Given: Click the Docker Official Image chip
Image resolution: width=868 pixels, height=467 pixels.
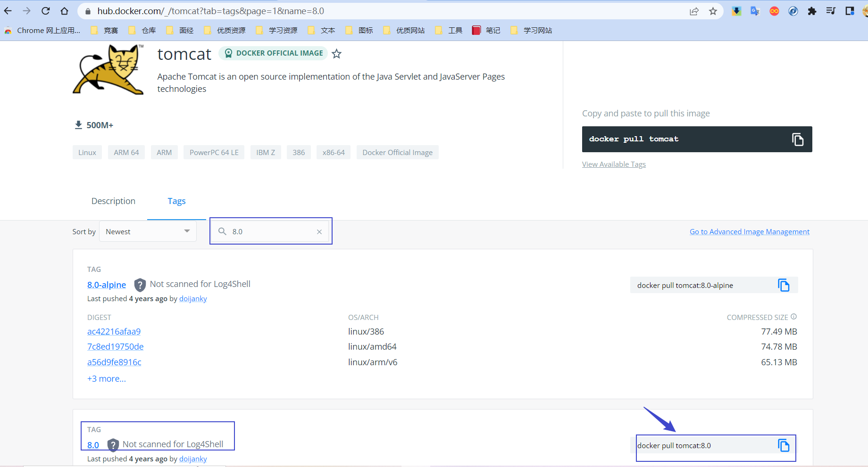Looking at the screenshot, I should pos(398,153).
